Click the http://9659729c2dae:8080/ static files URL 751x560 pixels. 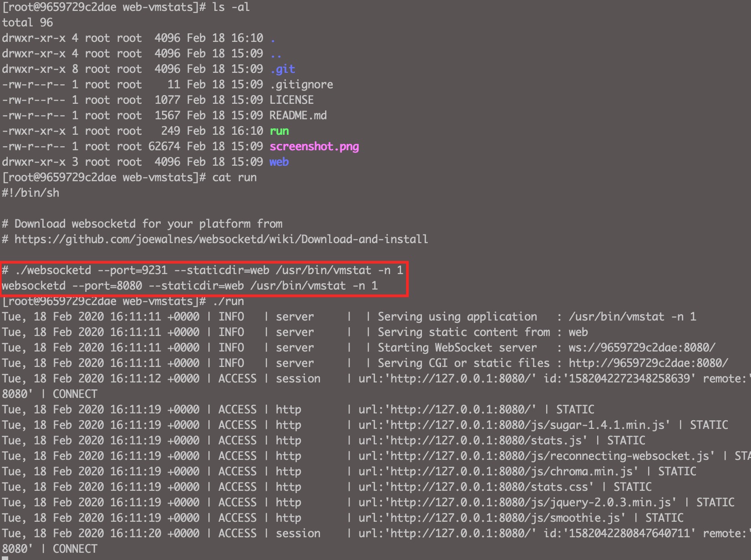point(648,363)
